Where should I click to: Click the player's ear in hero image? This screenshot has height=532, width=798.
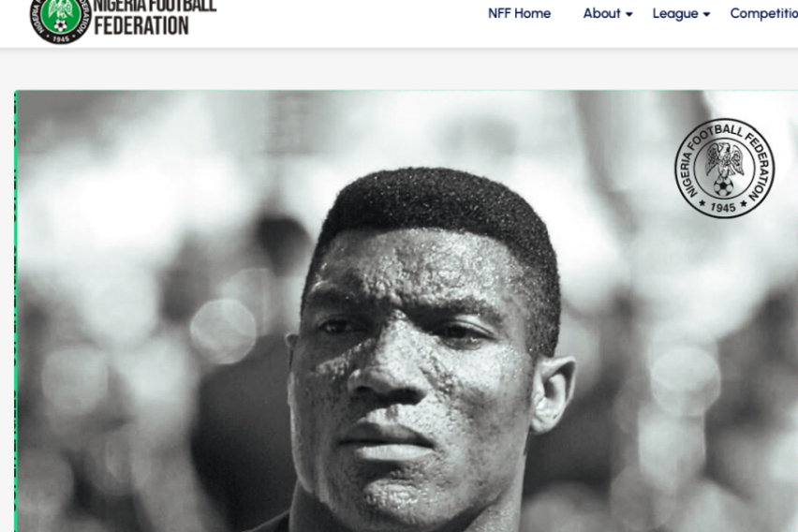(554, 394)
